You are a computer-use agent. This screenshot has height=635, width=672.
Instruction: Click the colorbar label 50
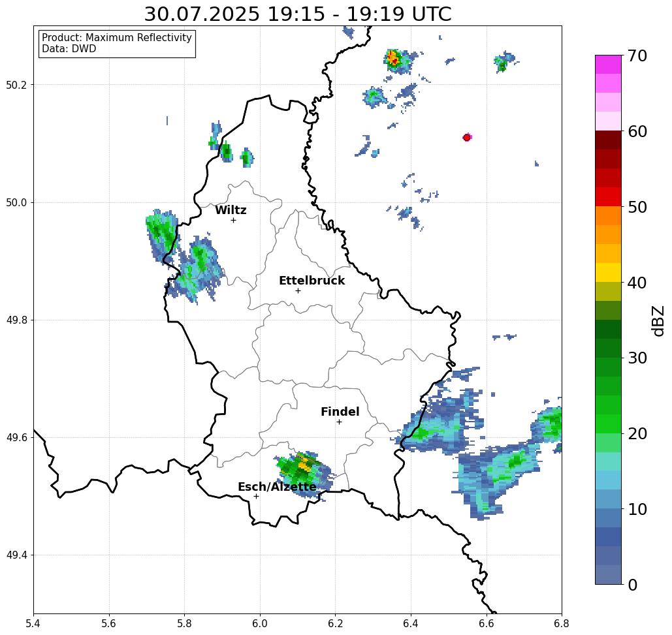(x=637, y=207)
